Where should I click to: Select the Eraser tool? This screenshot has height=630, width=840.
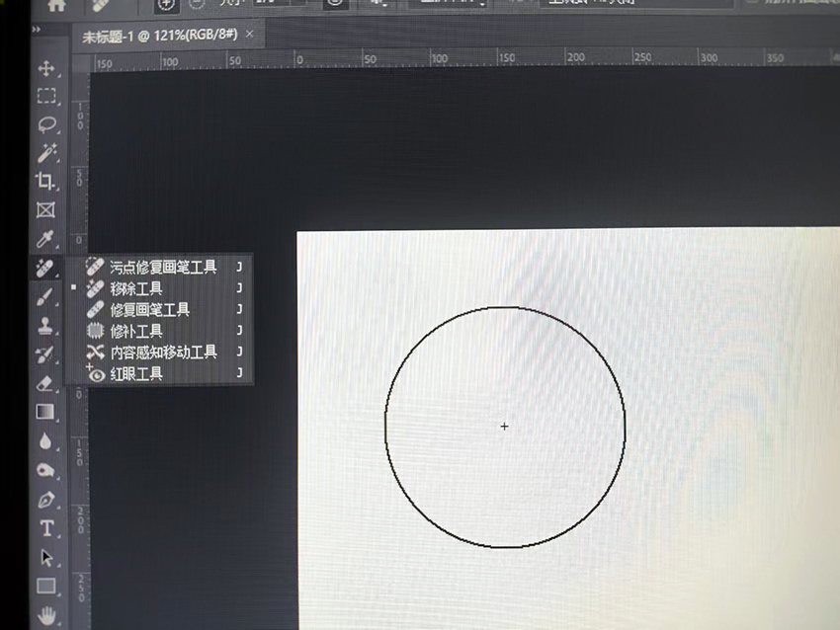45,383
